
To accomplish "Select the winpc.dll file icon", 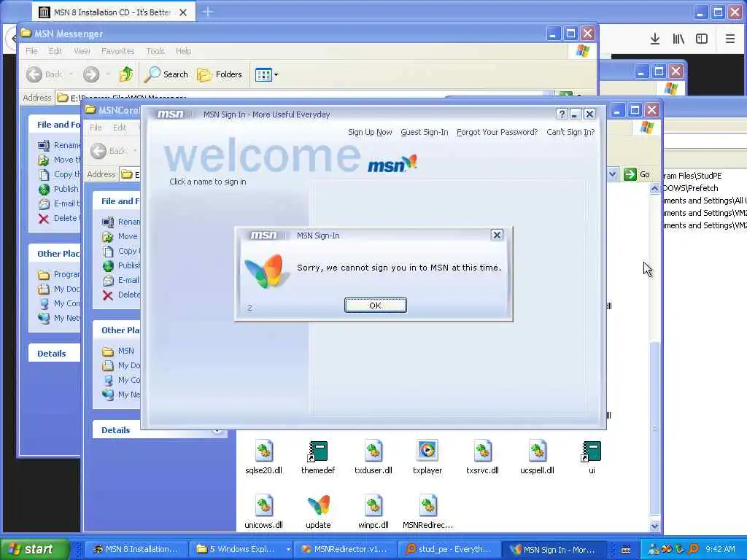I will click(x=373, y=513).
